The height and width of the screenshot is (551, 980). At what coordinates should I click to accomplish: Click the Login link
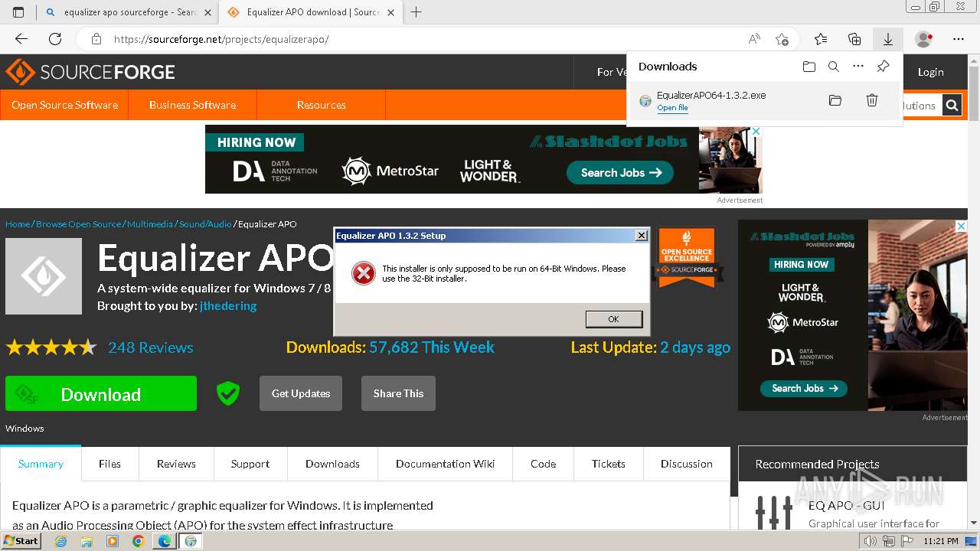[930, 72]
